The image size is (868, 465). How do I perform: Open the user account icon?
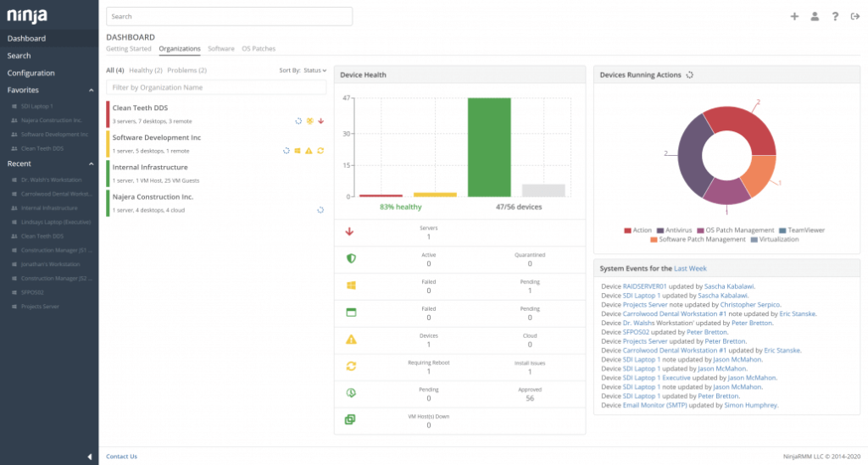click(815, 17)
